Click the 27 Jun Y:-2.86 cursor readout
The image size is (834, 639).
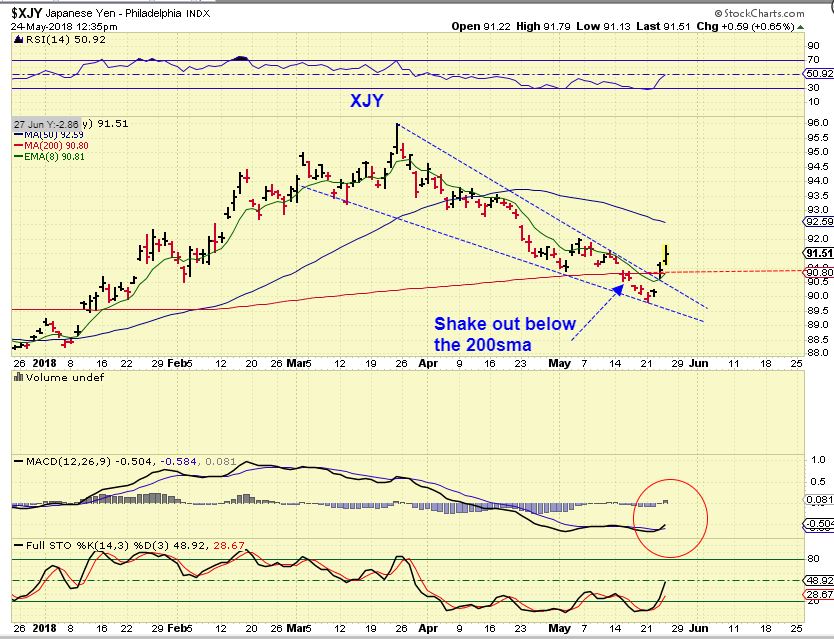pyautogui.click(x=46, y=124)
